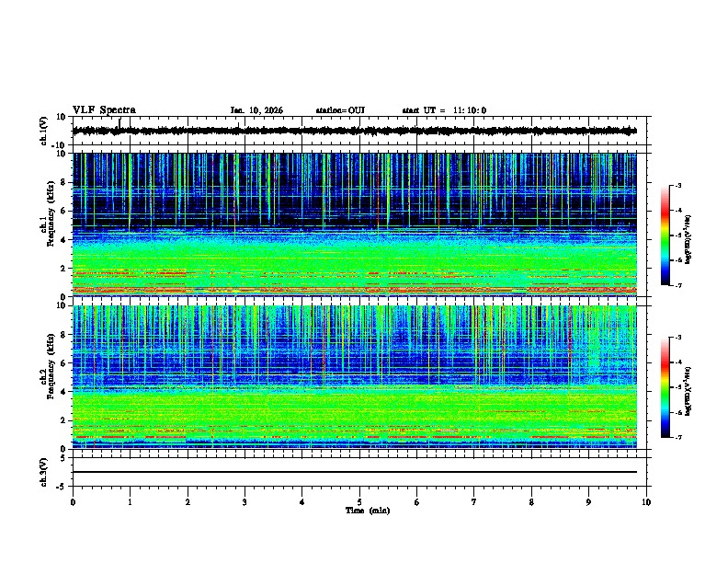Click time axis tick label 3
728x563 pixels.
pos(245,502)
